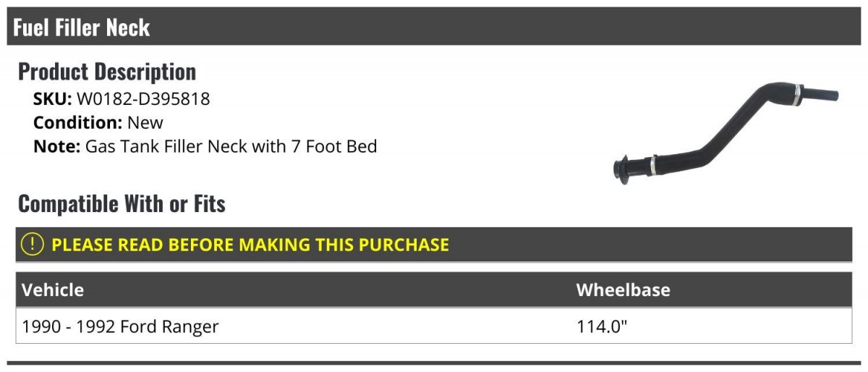868x372 pixels.
Task: Click the 114.0" wheelbase value
Action: pyautogui.click(x=601, y=326)
